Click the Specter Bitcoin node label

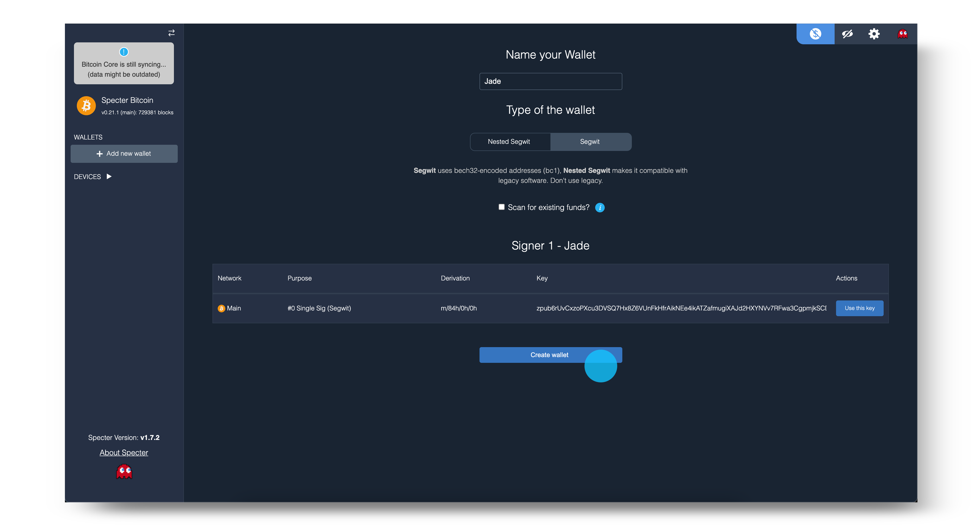(x=127, y=100)
